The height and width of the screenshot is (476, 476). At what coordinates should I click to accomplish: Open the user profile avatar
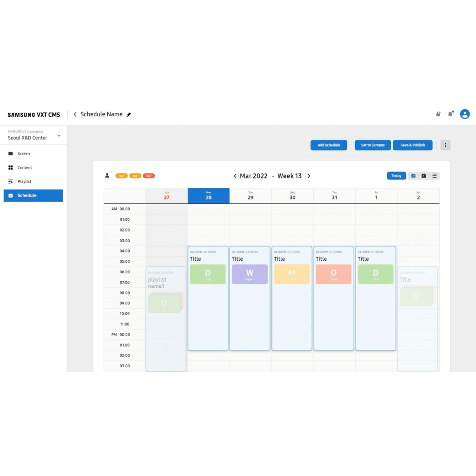(464, 114)
